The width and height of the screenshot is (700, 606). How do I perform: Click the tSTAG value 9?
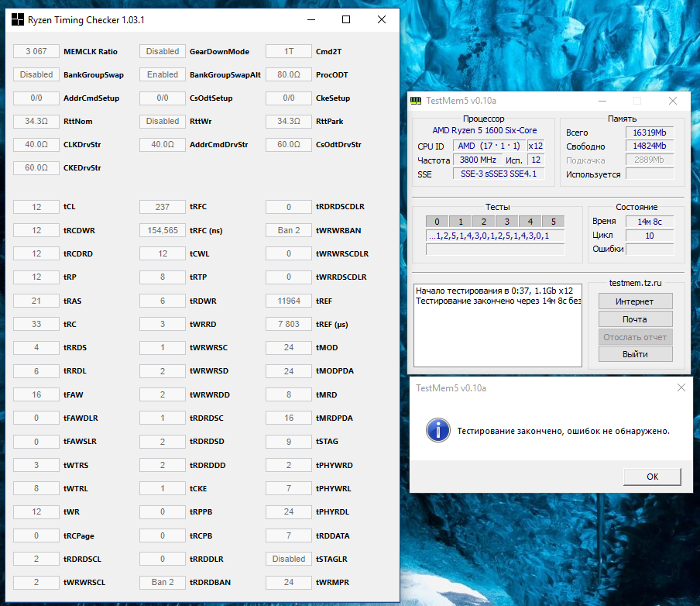288,442
